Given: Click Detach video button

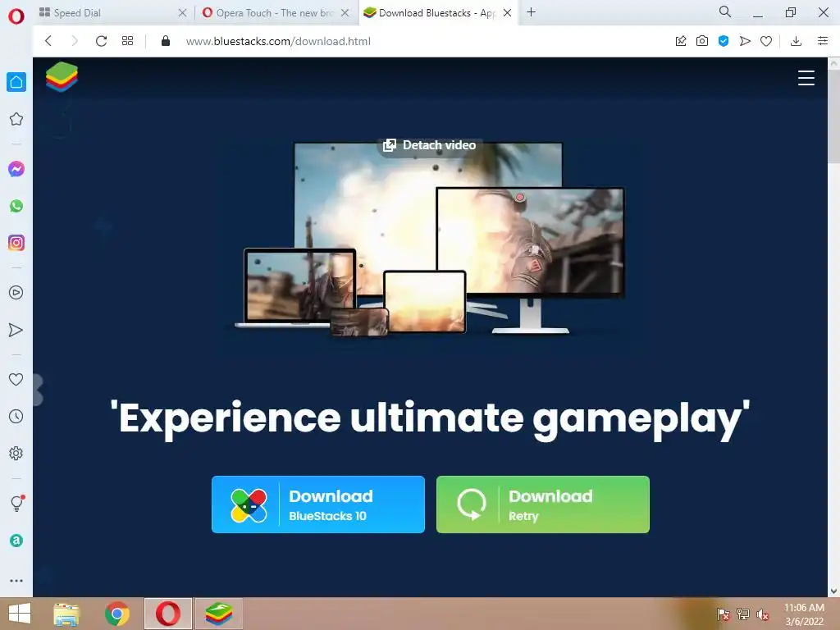Looking at the screenshot, I should click(429, 145).
